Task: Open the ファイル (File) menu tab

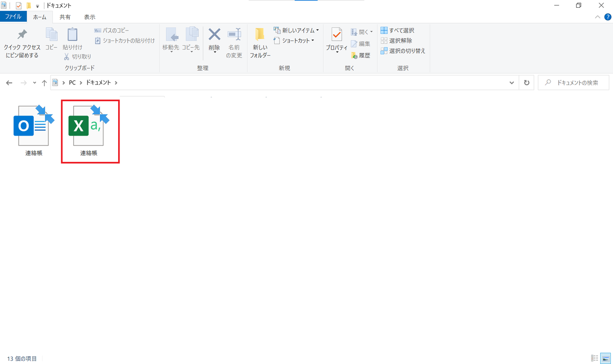Action: coord(13,17)
